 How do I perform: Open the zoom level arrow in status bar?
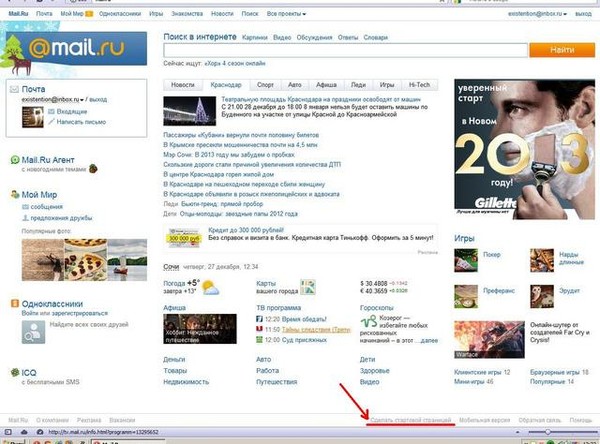pyautogui.click(x=517, y=432)
